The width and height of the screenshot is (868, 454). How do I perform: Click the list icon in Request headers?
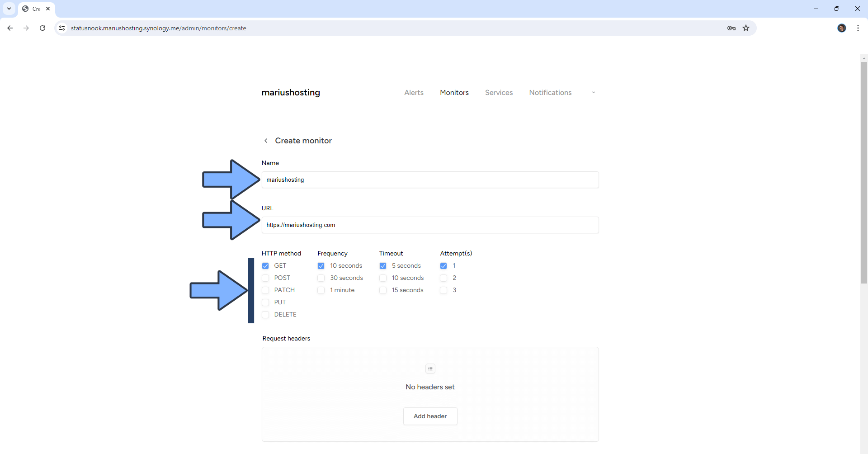point(430,369)
